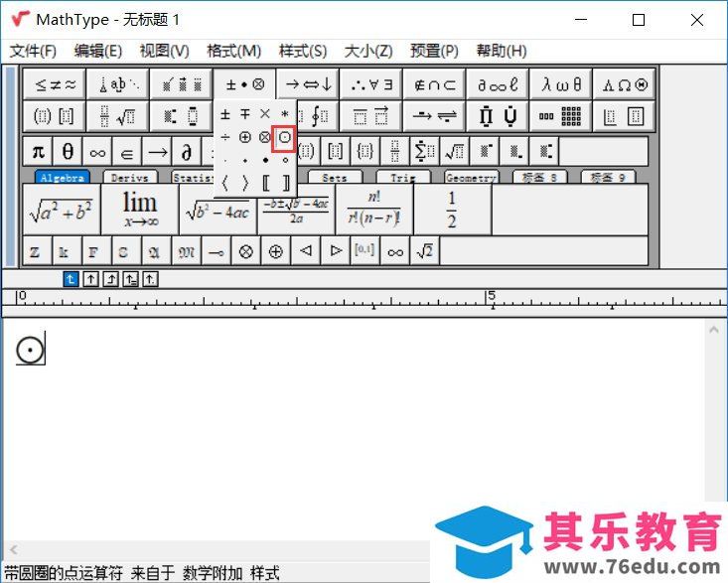Insert the multiplication × sign from popup
Viewport: 728px width, 583px height.
(x=265, y=114)
